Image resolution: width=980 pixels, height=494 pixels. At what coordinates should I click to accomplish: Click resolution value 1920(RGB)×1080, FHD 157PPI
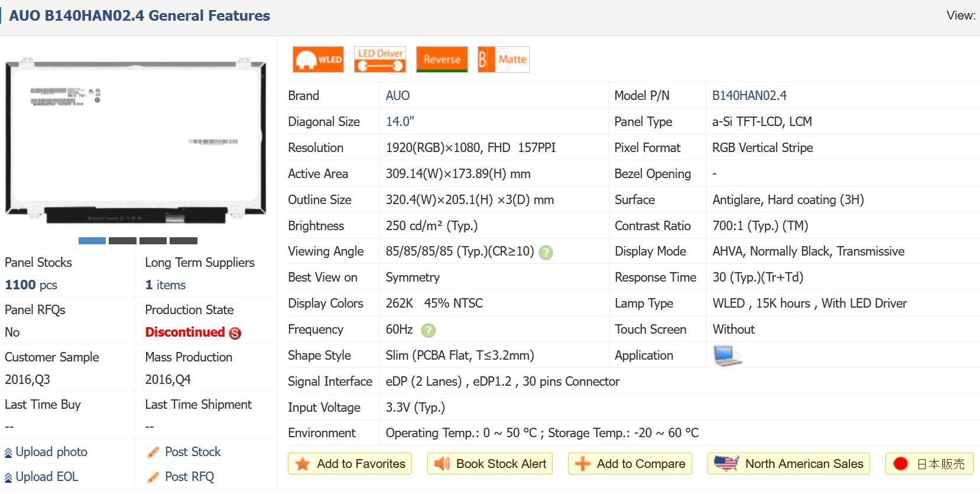(x=470, y=148)
